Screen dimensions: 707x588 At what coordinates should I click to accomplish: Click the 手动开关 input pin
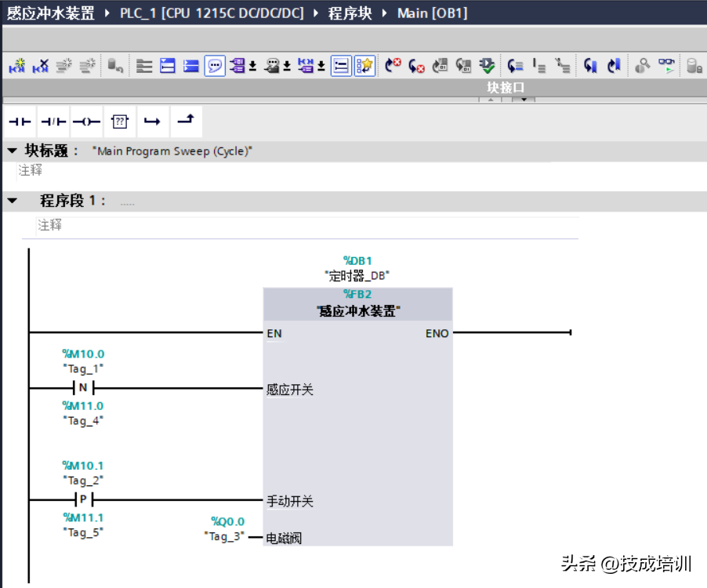pos(290,502)
